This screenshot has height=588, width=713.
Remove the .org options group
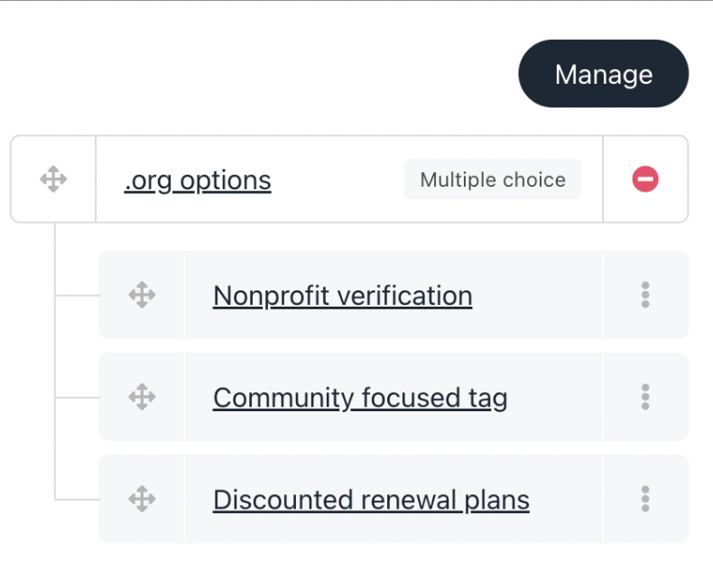644,179
